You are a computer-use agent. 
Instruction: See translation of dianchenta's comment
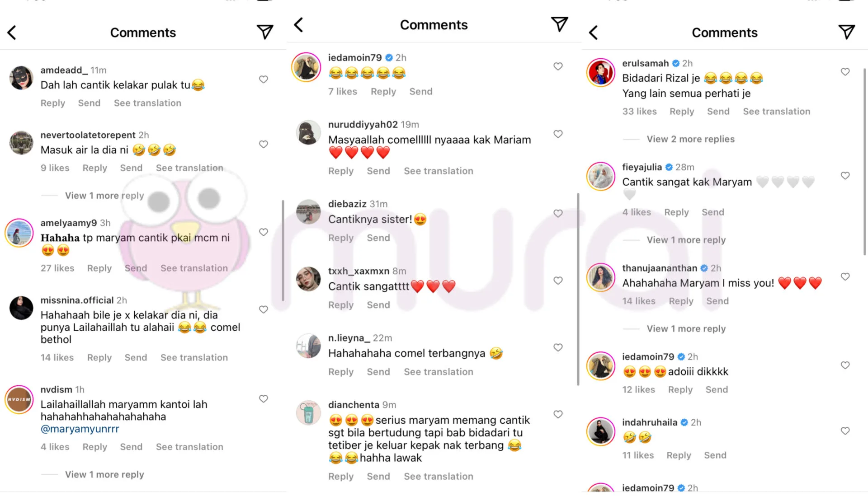pyautogui.click(x=438, y=476)
